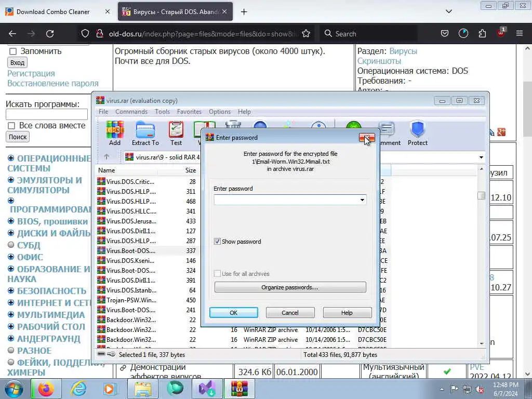
Task: Close the Download Combo Cleaner tab
Action: pos(108,11)
